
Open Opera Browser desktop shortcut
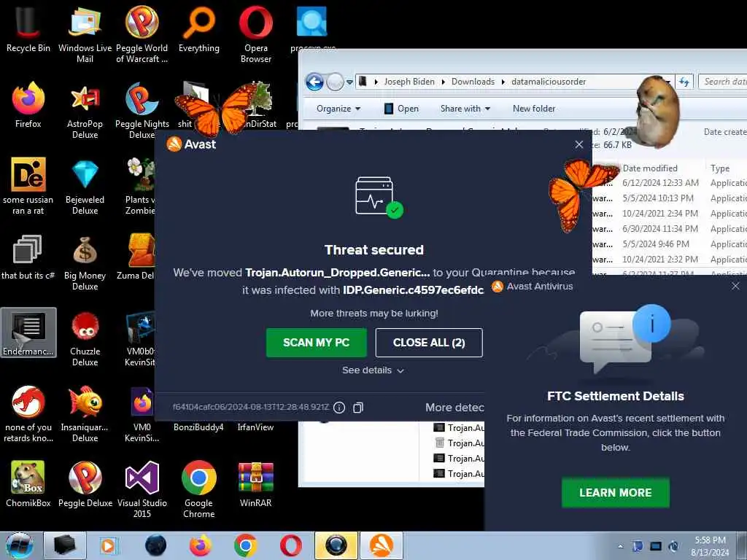256,34
